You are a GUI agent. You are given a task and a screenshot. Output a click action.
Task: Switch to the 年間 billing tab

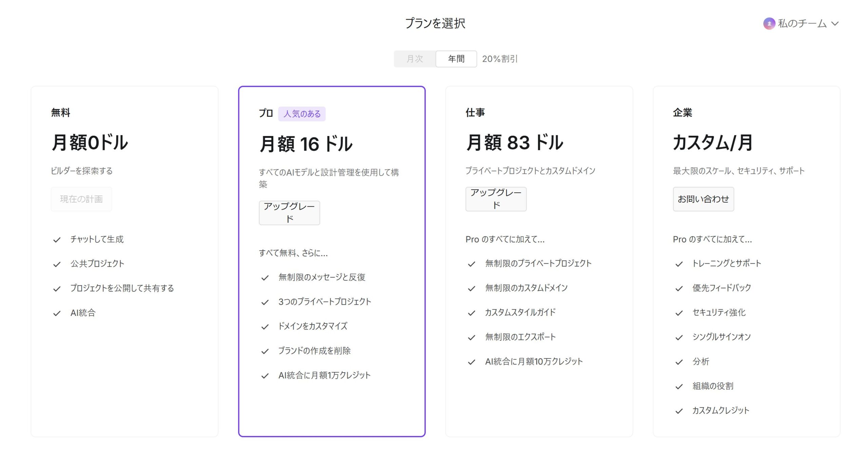click(456, 58)
